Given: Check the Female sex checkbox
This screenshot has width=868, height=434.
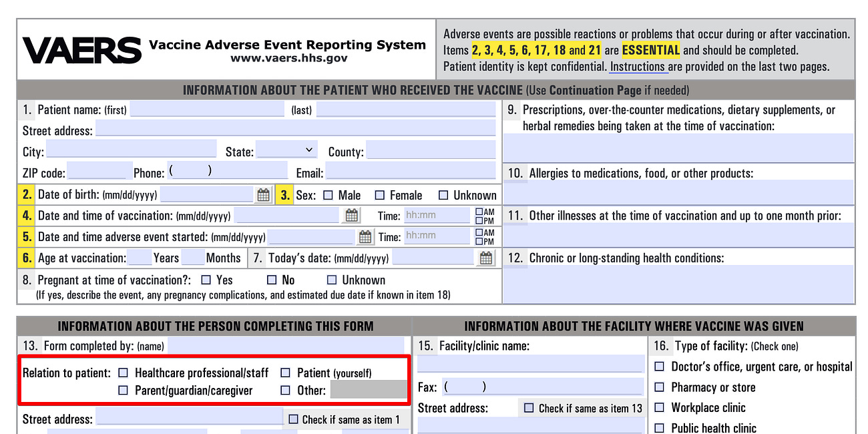Looking at the screenshot, I should tap(379, 195).
